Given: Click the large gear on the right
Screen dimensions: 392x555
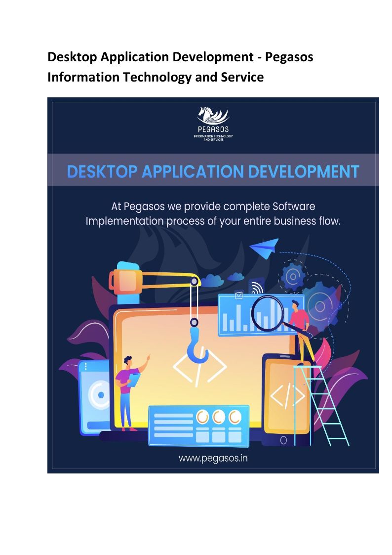Looking at the screenshot, I should (321, 307).
